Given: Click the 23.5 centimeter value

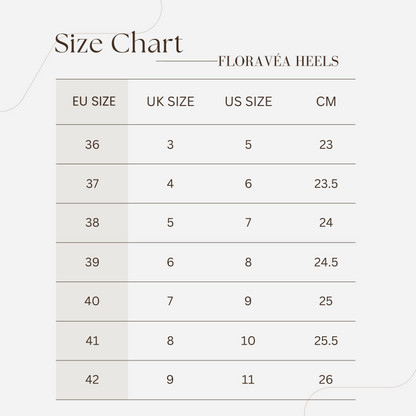Looking at the screenshot, I should pos(326,184).
